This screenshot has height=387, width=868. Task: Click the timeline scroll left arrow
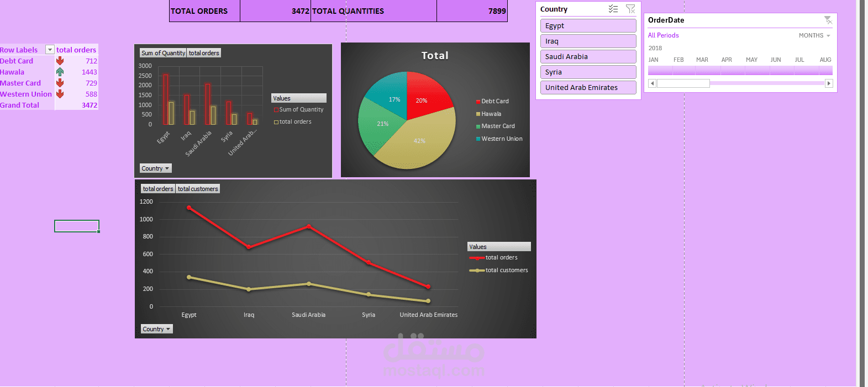click(652, 83)
